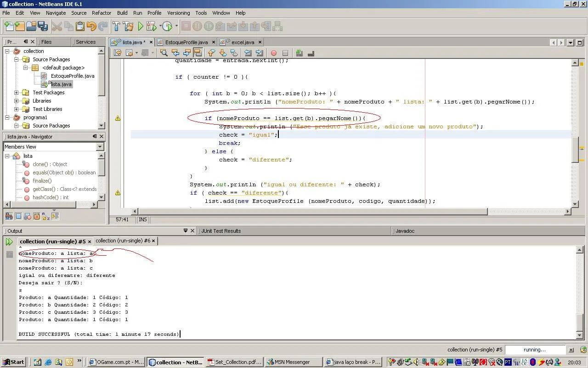The width and height of the screenshot is (588, 368).
Task: Run the main project with green arrow
Action: (141, 26)
